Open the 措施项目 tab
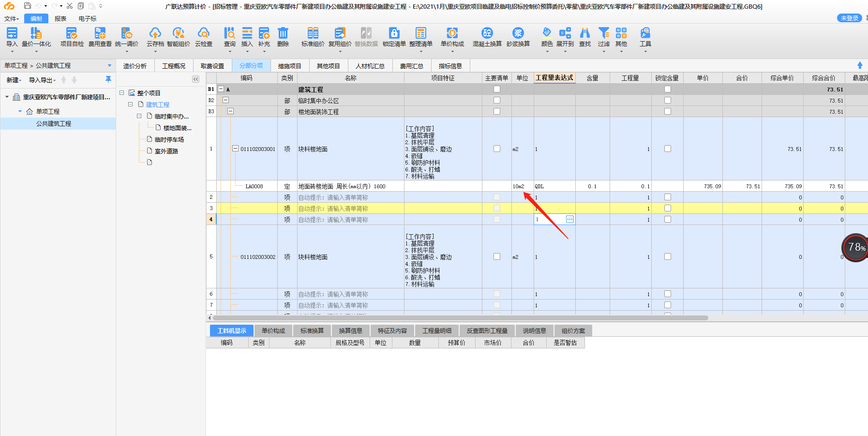The width and height of the screenshot is (868, 436). (x=290, y=66)
